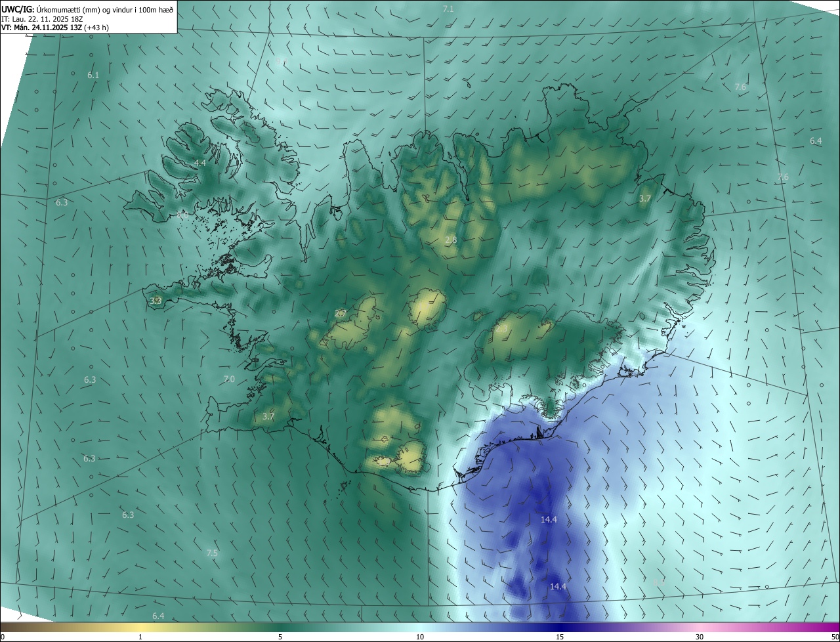
Task: Click the colour scale tick label 15
Action: coord(560,637)
